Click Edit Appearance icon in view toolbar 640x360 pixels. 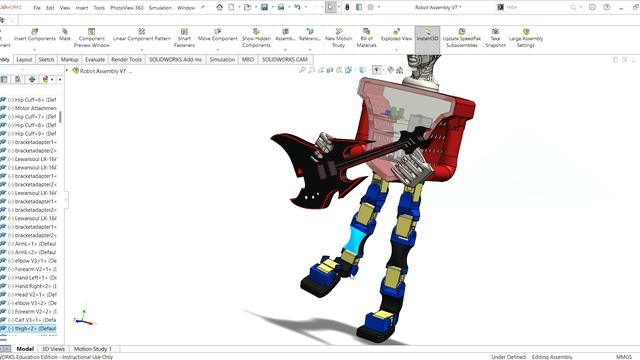click(391, 70)
